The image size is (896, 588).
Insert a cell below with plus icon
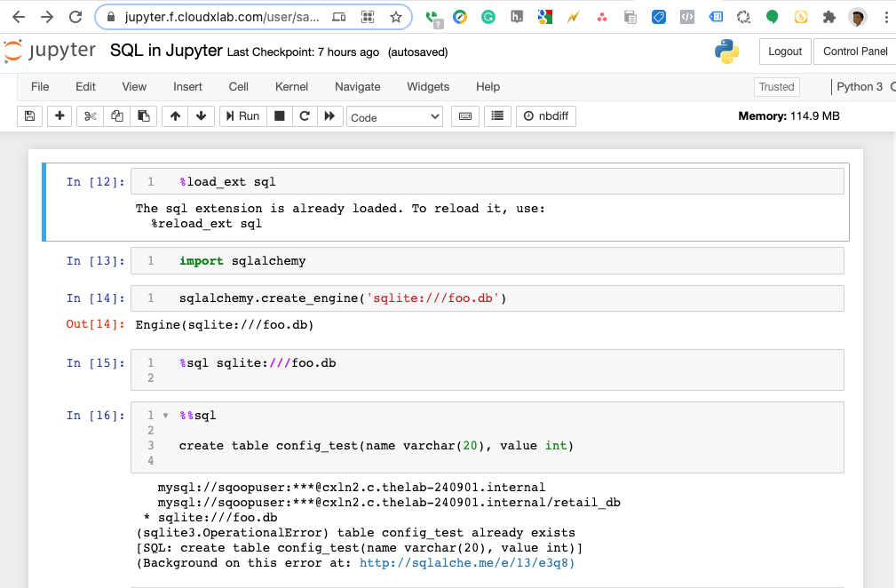tap(59, 116)
